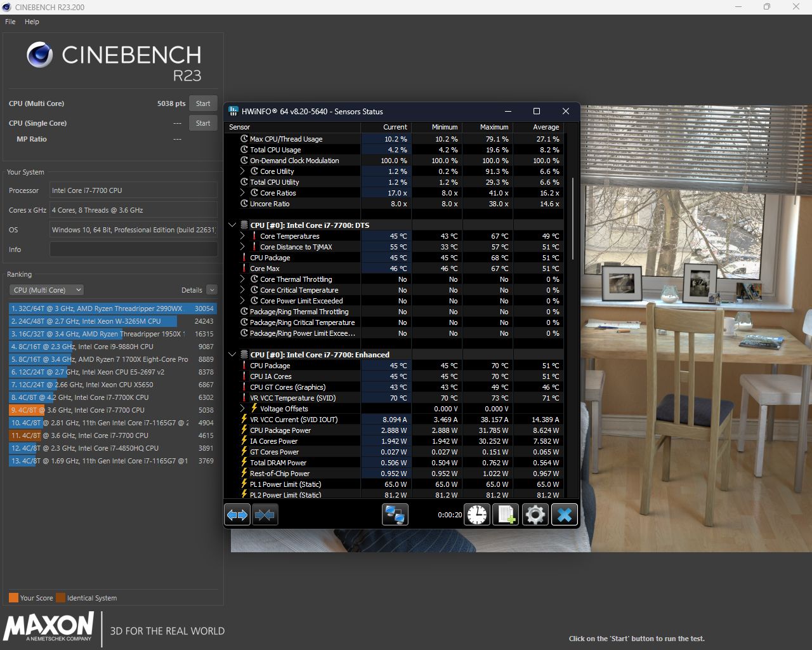Click the clock icon beside Uncore Ratio
Viewport: 812px width, 650px height.
[244, 204]
